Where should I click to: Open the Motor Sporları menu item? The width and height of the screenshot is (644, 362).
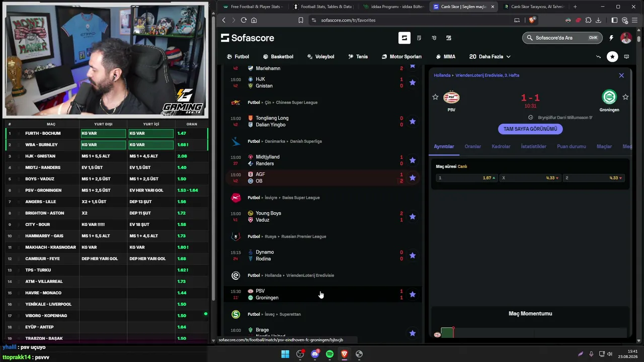click(401, 57)
